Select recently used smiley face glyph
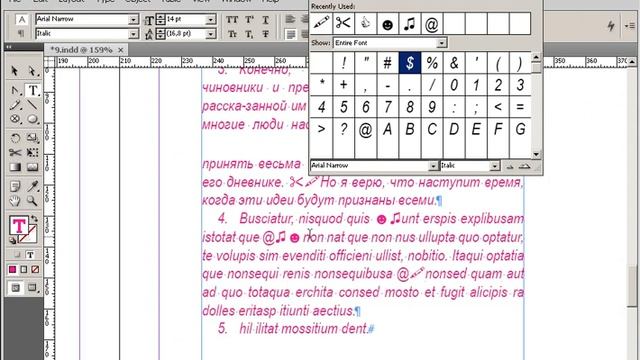Image resolution: width=640 pixels, height=360 pixels. [387, 24]
